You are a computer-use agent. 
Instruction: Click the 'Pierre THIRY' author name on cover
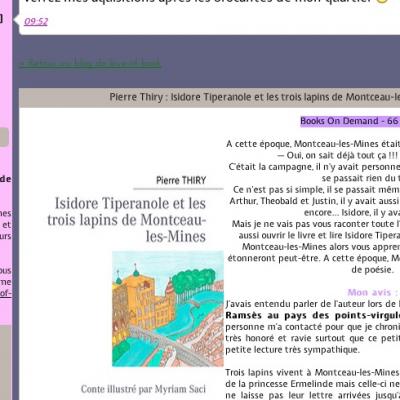tap(181, 180)
